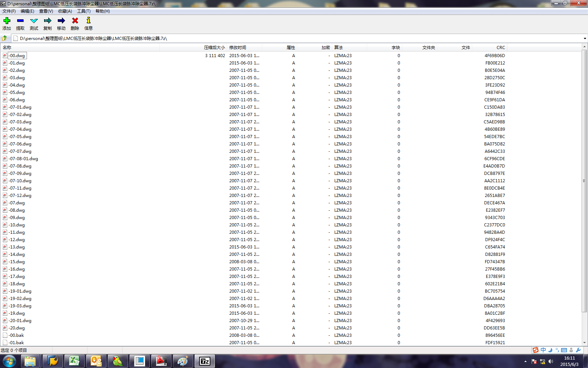The width and height of the screenshot is (588, 368).
Task: Open the View (查看) menu
Action: click(46, 11)
